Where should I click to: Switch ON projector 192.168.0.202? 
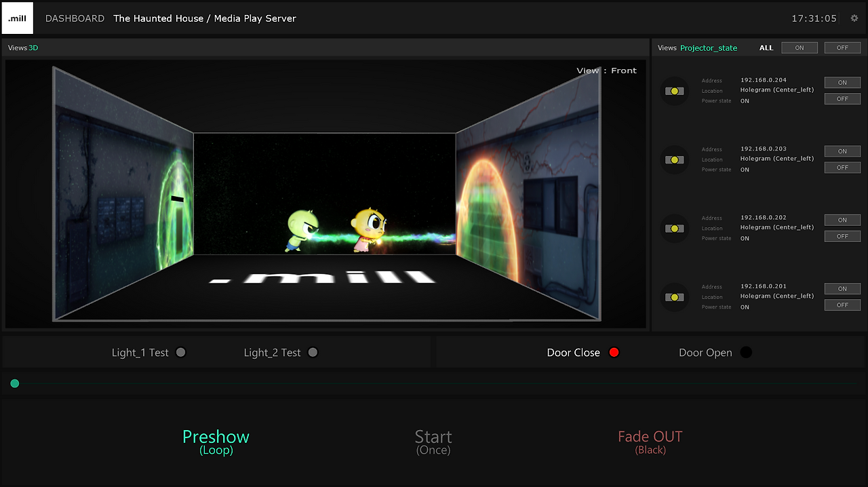coord(842,220)
